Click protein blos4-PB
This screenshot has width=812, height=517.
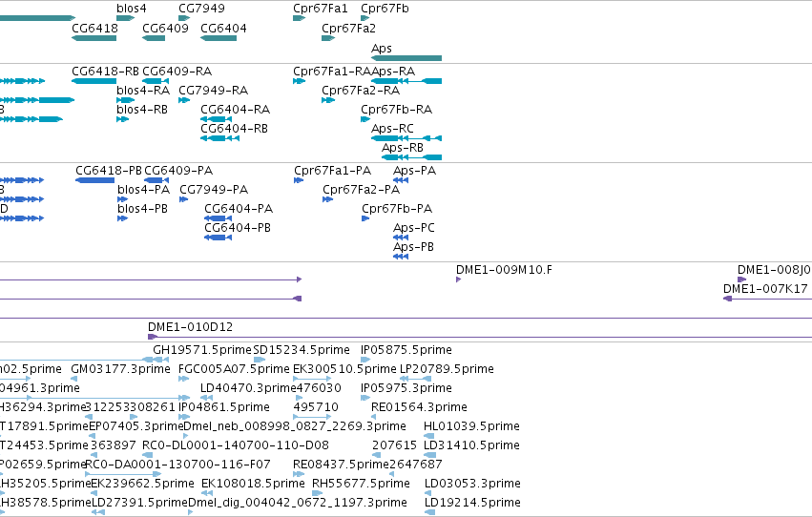[142, 209]
